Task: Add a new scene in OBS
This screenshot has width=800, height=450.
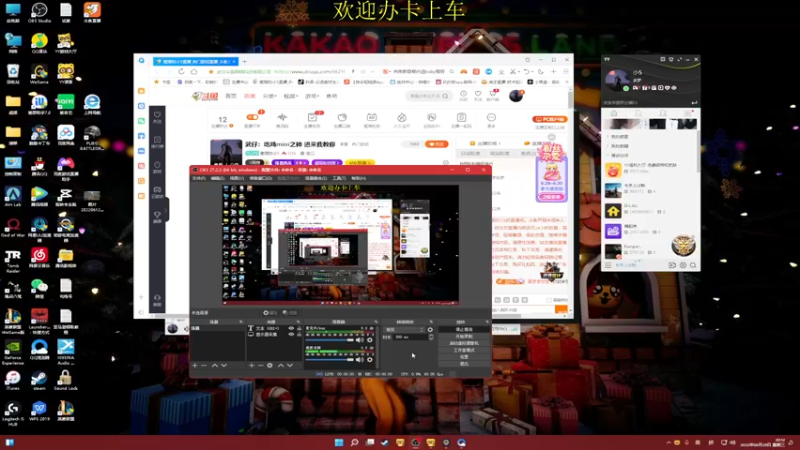Action: coord(194,365)
